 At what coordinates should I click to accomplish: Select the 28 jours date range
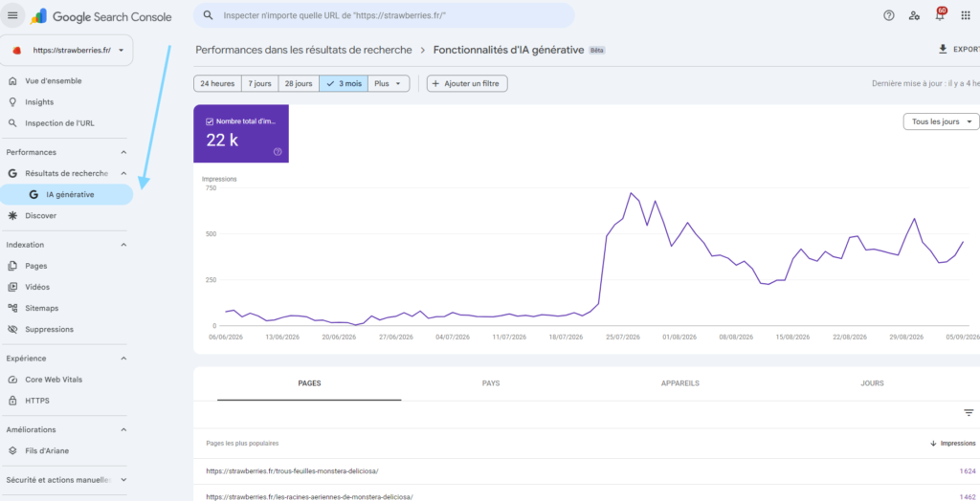pos(299,84)
